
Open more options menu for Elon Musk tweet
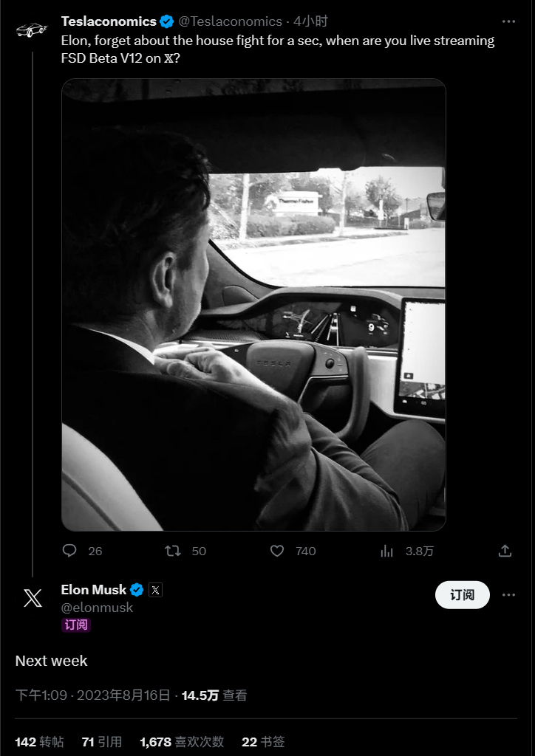click(x=508, y=594)
